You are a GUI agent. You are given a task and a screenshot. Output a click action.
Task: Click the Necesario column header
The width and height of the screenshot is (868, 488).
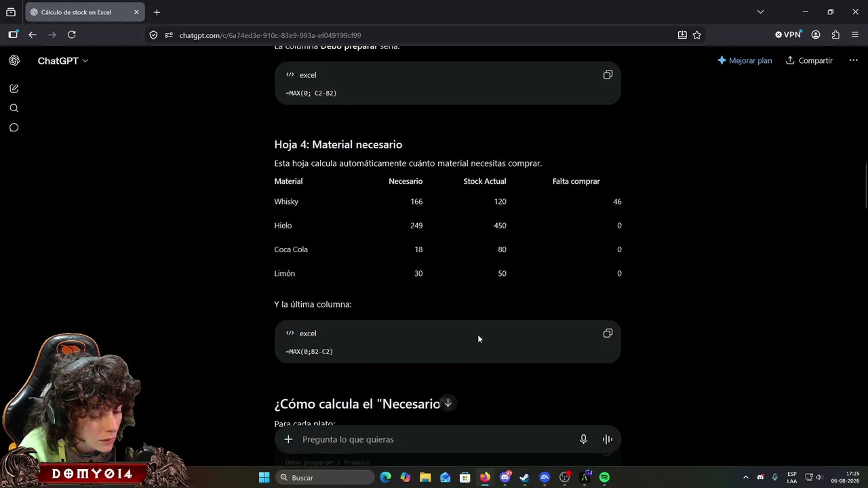coord(406,181)
